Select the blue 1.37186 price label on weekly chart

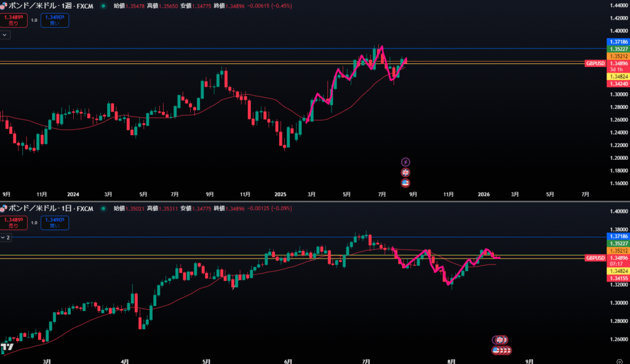618,42
